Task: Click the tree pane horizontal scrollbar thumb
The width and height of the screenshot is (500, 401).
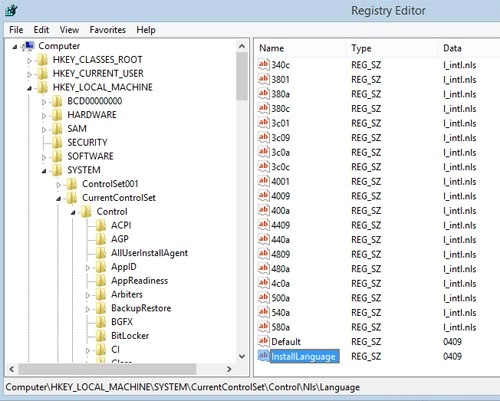Action: tap(107, 369)
